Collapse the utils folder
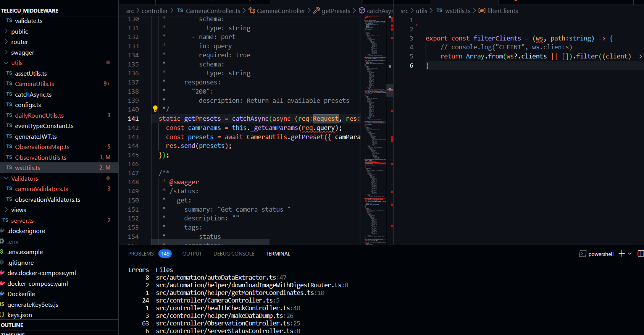This screenshot has height=335, width=644. pos(17,63)
